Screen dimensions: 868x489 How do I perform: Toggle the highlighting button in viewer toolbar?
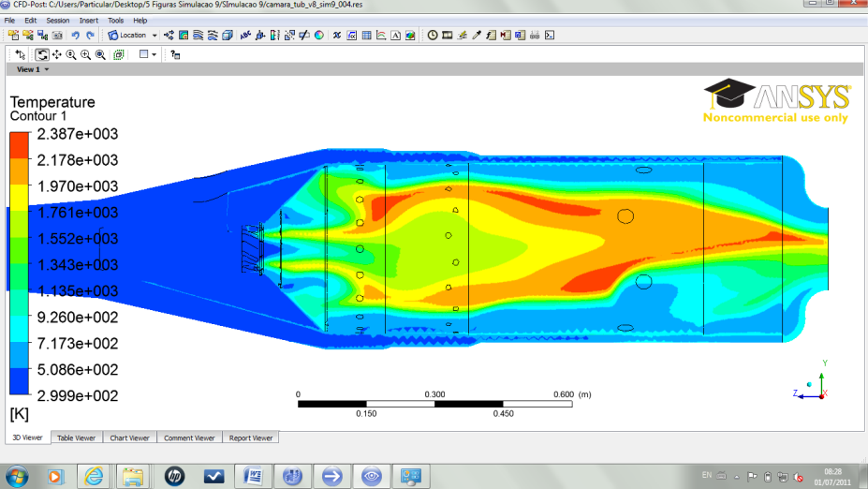tap(119, 54)
